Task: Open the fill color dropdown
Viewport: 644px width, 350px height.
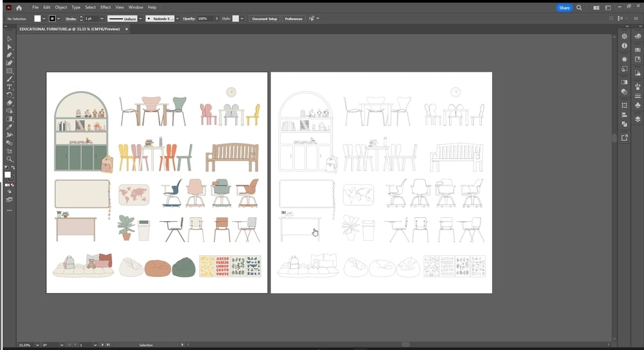Action: point(44,19)
